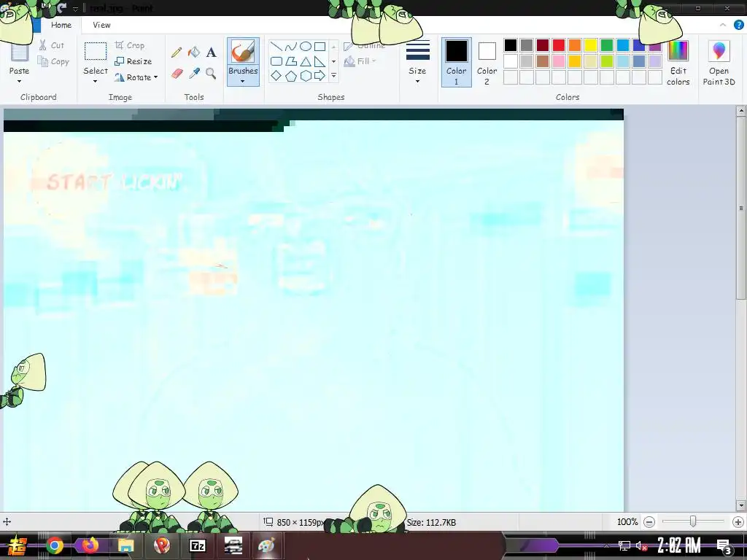Click the Brushes tool icon
The width and height of the screenshot is (747, 560).
click(243, 52)
